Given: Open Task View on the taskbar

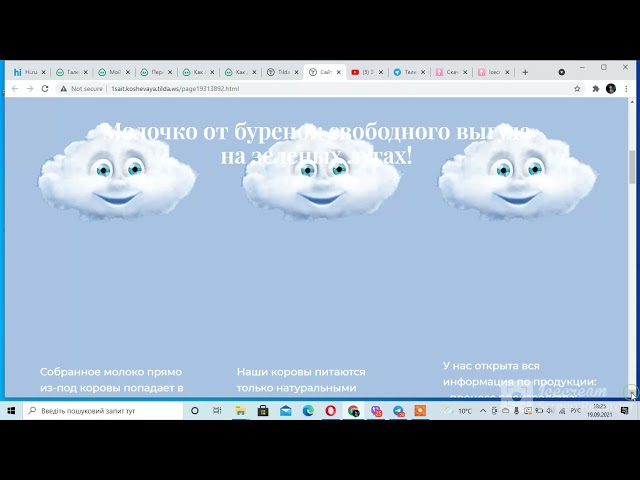Looking at the screenshot, I should 217,411.
